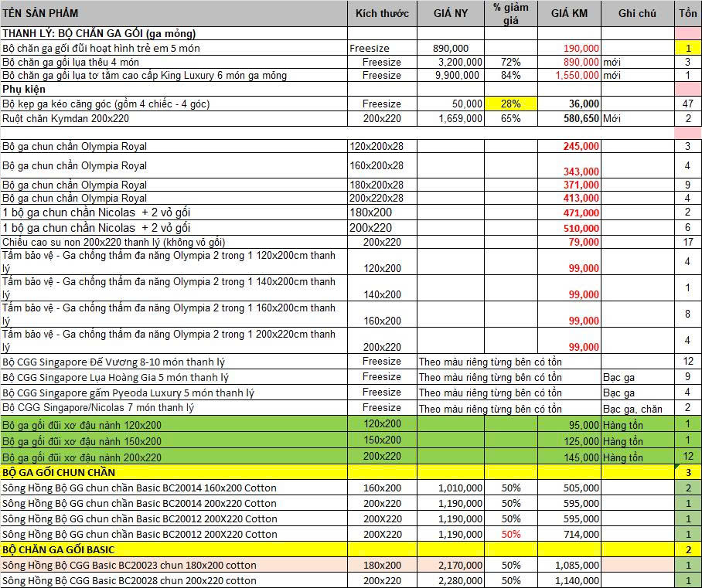Select the yellow stock cell showing 1
Viewport: 702px width, 588px height.
tap(688, 48)
